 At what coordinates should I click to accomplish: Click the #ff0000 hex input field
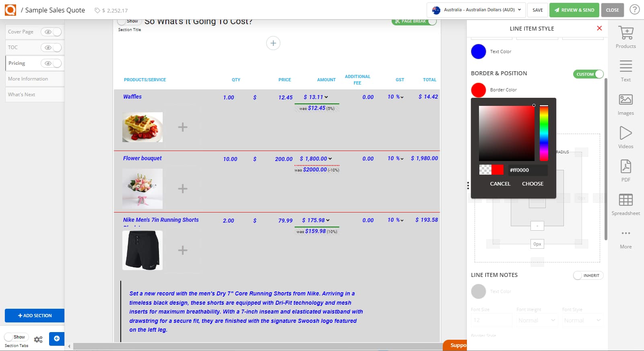528,170
